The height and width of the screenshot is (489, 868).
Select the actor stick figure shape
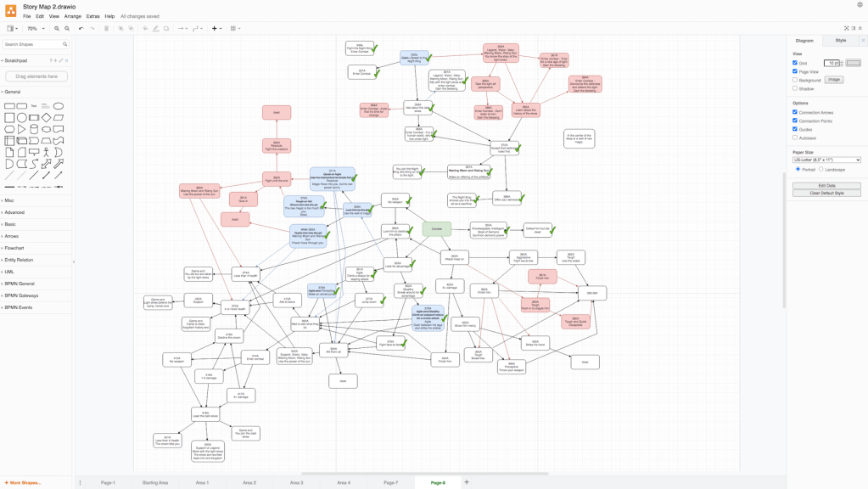[x=47, y=153]
